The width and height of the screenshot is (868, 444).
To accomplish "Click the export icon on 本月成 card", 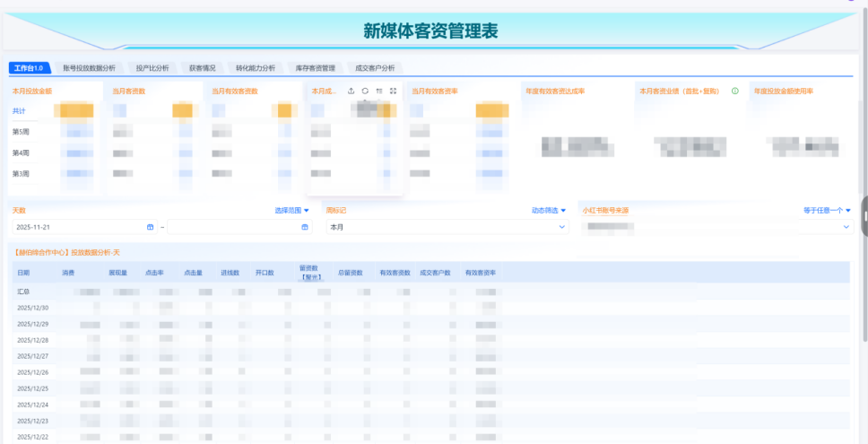I will pyautogui.click(x=351, y=91).
